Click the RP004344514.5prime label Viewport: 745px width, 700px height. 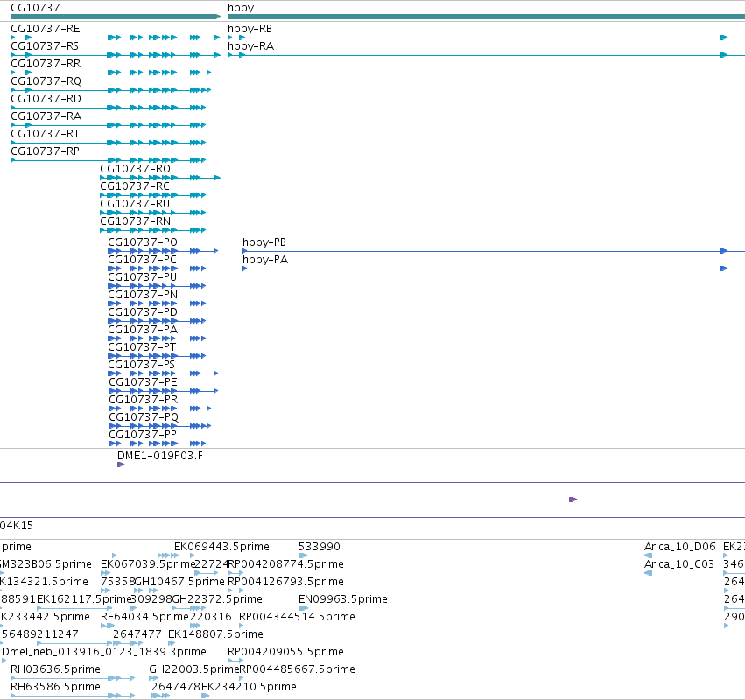pos(297,618)
